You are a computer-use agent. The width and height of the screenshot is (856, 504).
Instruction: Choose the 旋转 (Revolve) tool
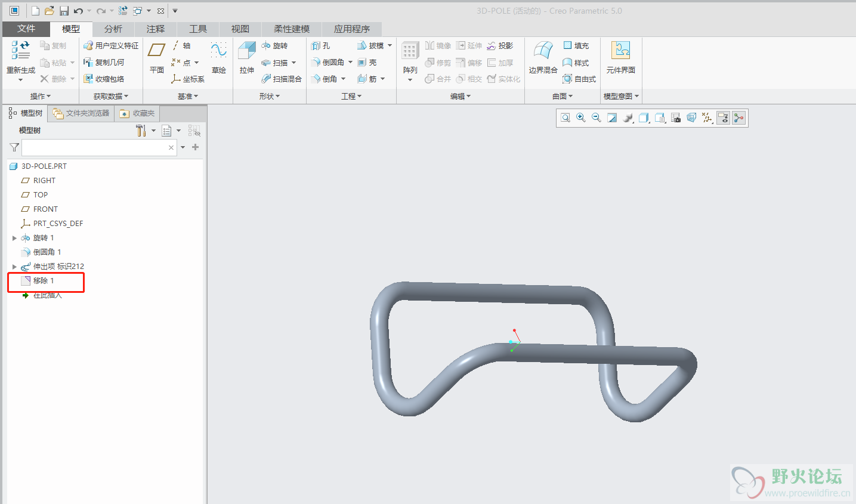coord(274,45)
